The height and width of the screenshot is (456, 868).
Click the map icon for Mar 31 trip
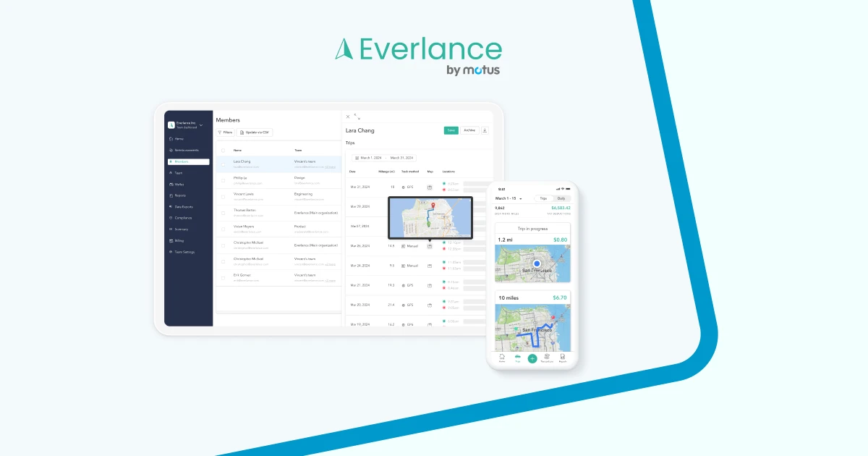coord(430,187)
